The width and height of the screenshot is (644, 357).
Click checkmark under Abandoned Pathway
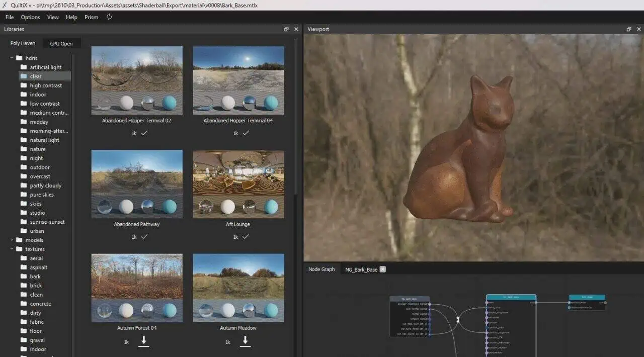pyautogui.click(x=144, y=237)
